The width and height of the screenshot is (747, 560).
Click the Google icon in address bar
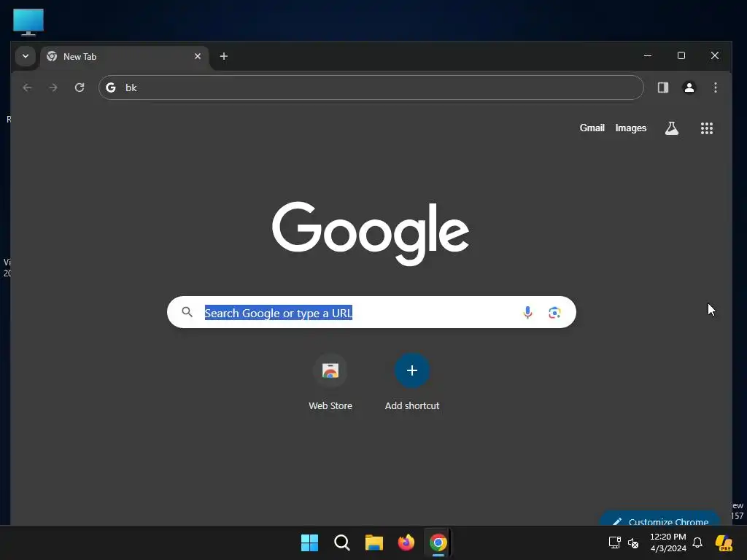[111, 87]
